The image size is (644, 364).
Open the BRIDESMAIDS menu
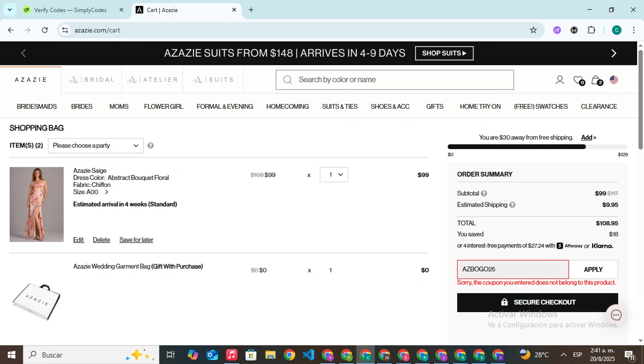(36, 107)
